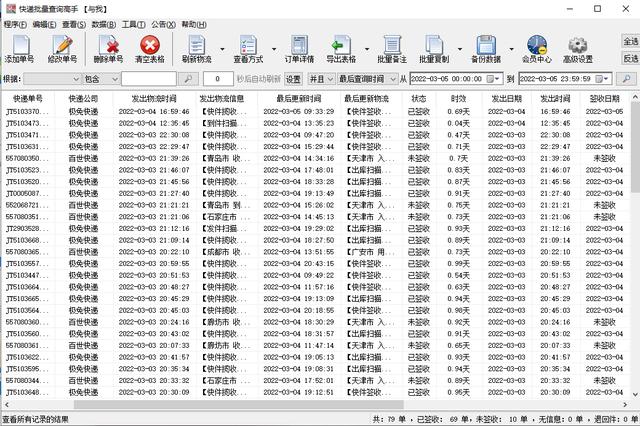
Task: Click 0.69天 cell in the 时效 column
Action: tap(458, 111)
